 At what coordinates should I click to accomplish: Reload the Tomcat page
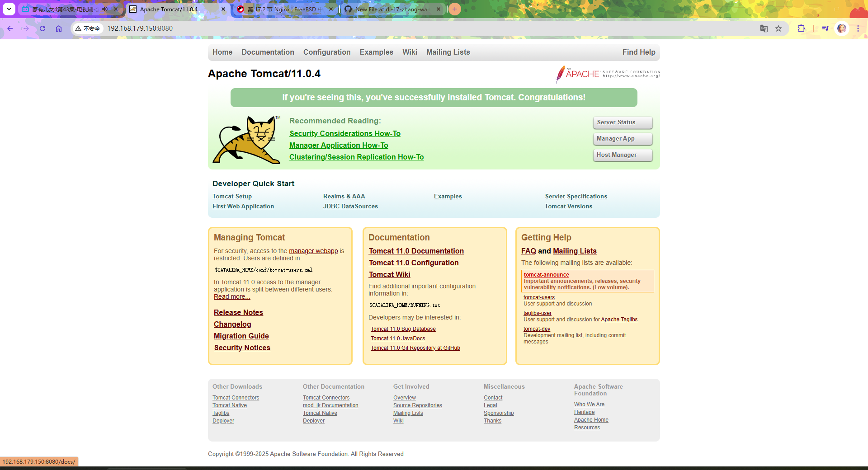coord(42,28)
